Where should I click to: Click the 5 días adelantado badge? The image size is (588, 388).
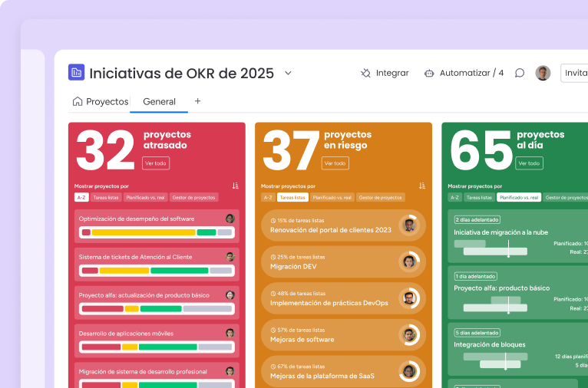coord(477,333)
